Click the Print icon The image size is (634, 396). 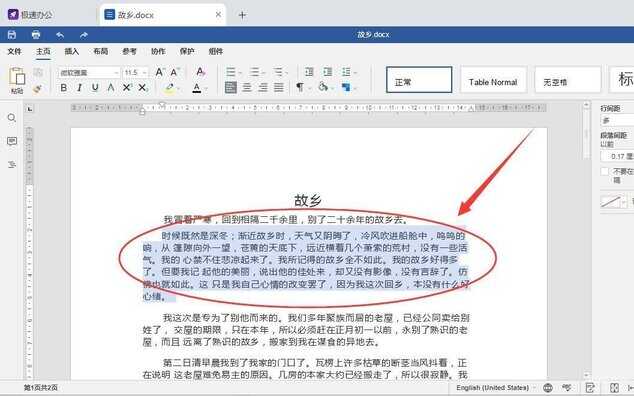click(x=36, y=35)
